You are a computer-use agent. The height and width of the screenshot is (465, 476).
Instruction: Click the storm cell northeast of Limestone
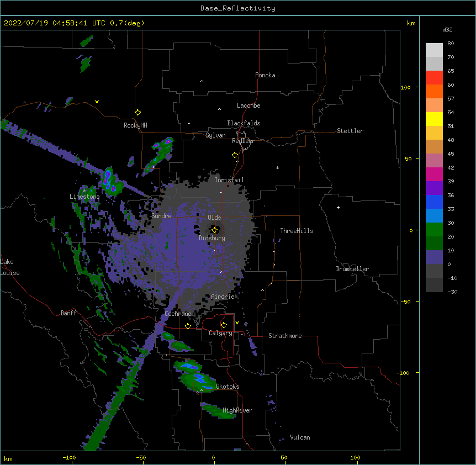tap(111, 182)
